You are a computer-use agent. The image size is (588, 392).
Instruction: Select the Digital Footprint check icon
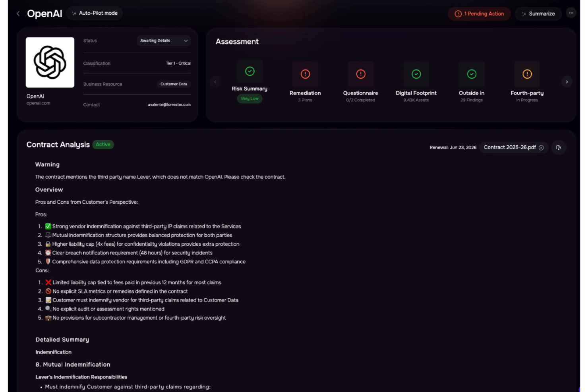416,74
